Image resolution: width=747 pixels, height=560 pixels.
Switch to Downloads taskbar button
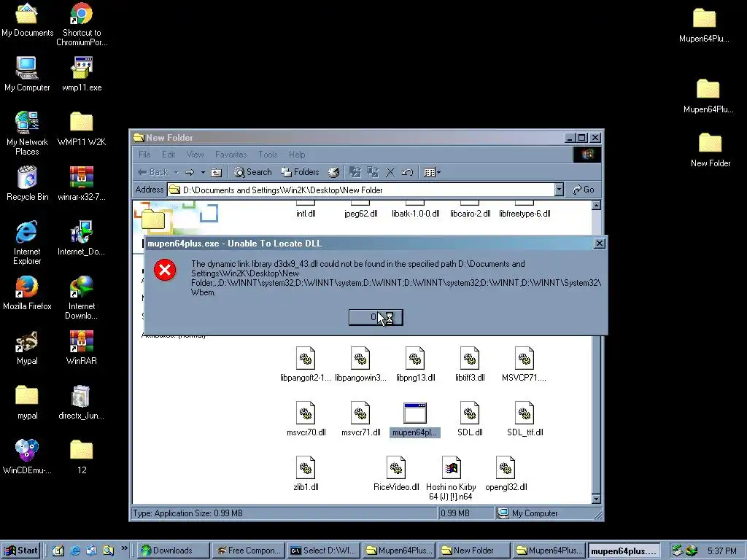[x=174, y=551]
